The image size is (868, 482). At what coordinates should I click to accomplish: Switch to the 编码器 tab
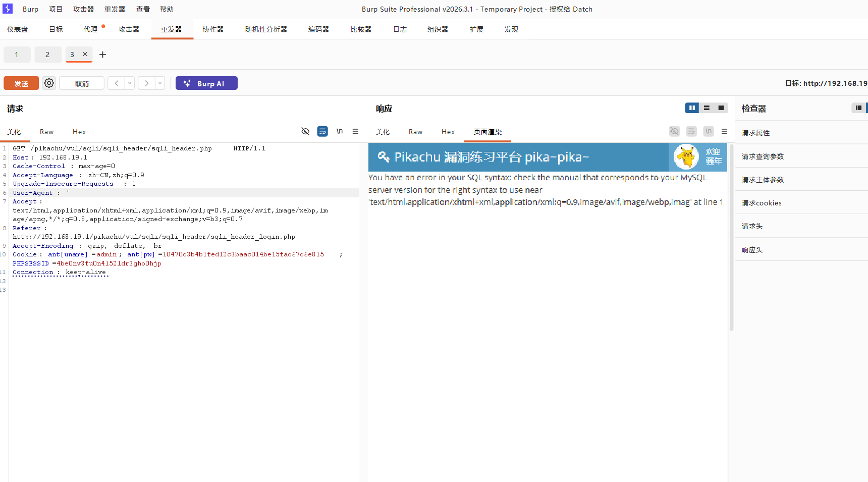[x=318, y=29]
